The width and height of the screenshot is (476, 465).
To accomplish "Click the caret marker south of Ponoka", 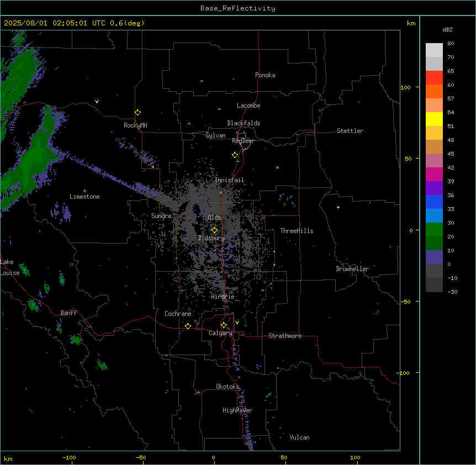I will [x=202, y=81].
